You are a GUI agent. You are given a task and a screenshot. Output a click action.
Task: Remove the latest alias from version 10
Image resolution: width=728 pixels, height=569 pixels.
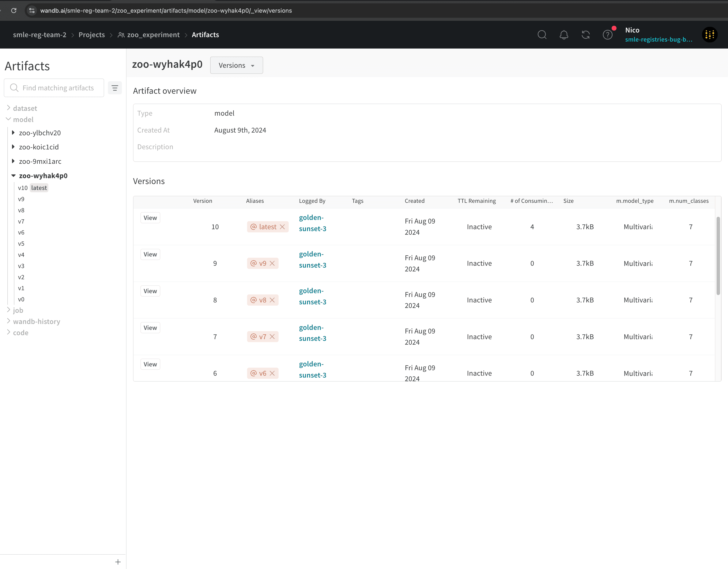(x=282, y=227)
